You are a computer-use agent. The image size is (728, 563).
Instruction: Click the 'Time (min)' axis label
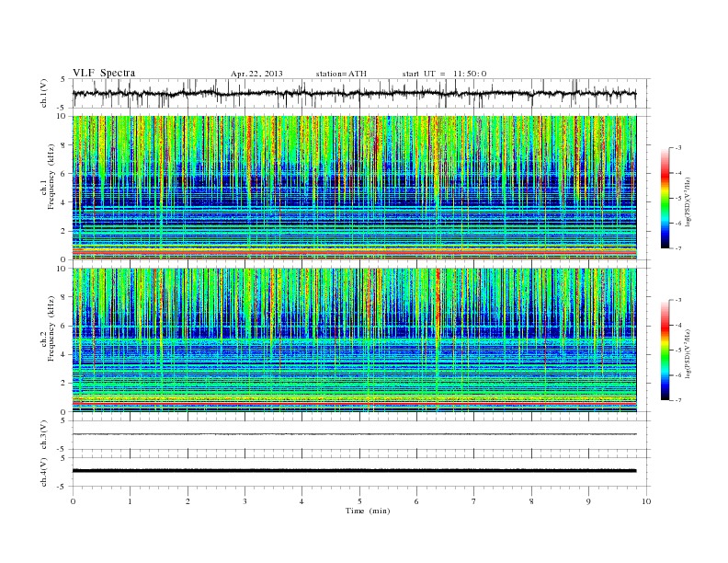point(368,511)
